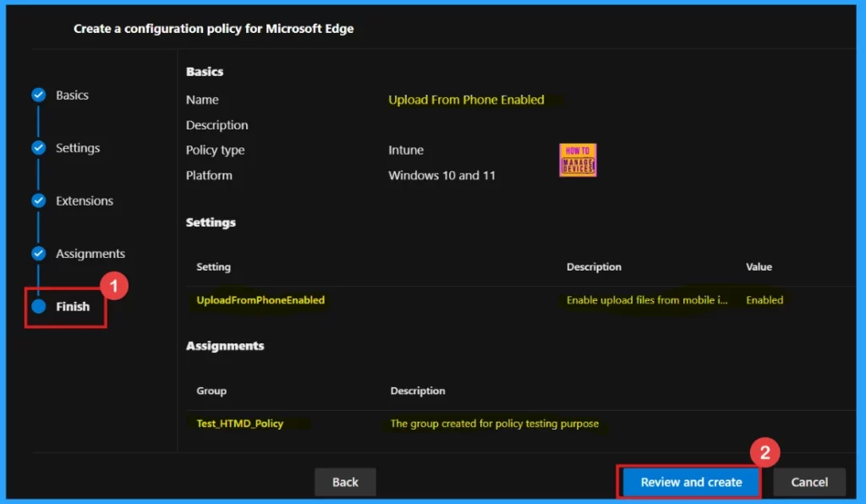Click the Settings section heading
Image resolution: width=866 pixels, height=504 pixels.
[211, 222]
